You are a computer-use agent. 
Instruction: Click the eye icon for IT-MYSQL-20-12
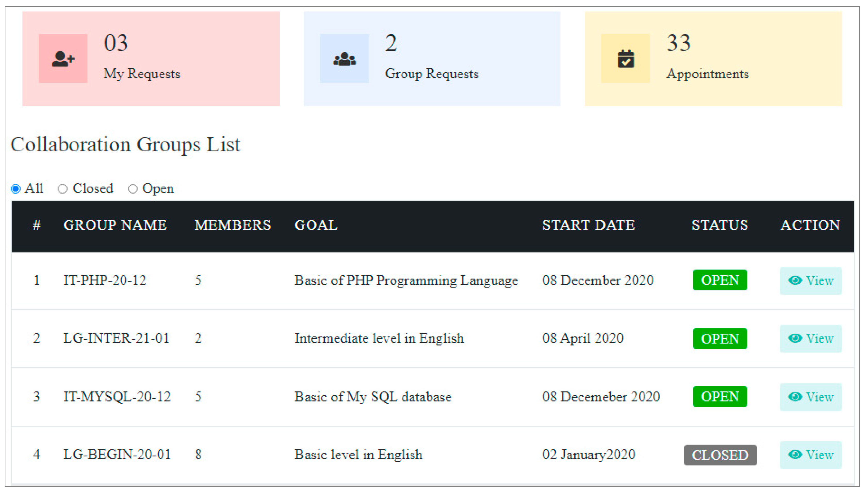794,397
